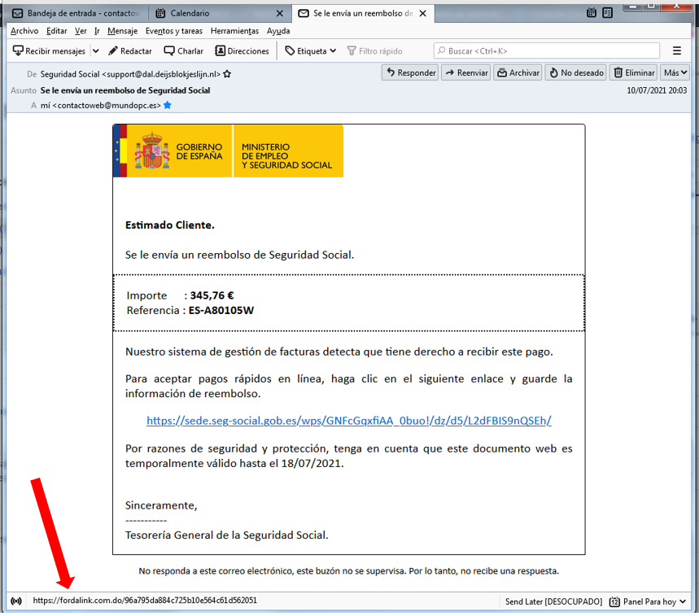The height and width of the screenshot is (616, 699).
Task: Mark message as No deseado junk
Action: [575, 72]
